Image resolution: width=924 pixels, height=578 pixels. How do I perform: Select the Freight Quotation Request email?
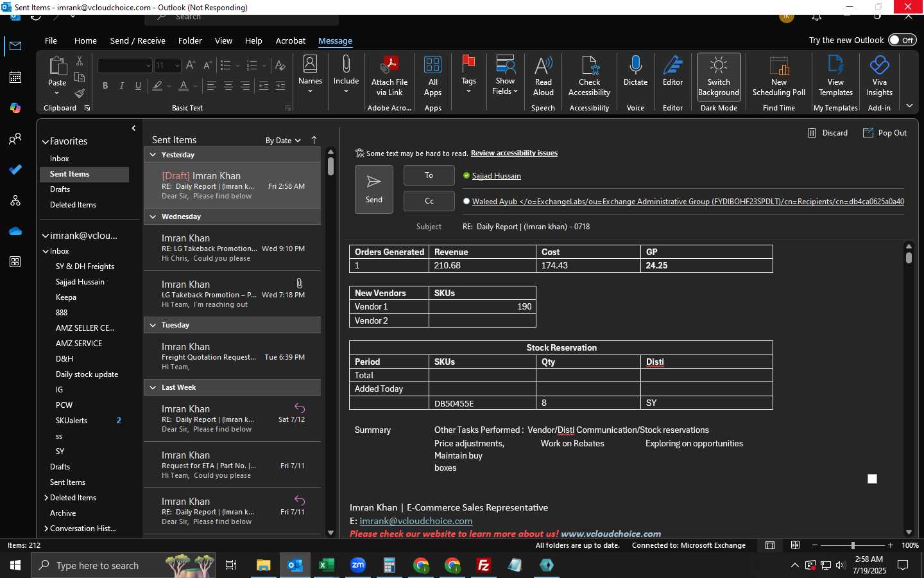pyautogui.click(x=232, y=356)
